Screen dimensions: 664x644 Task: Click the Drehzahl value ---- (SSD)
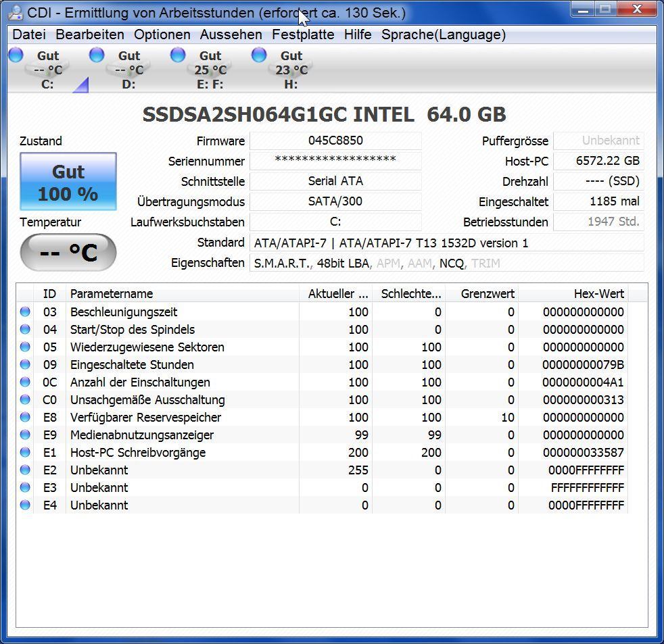tap(599, 181)
